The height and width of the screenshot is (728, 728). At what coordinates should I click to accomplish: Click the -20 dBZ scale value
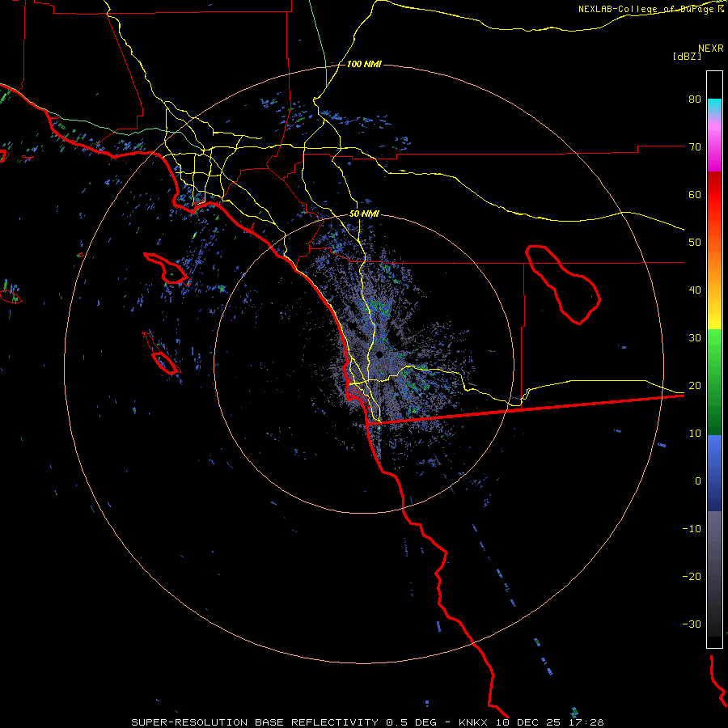[x=692, y=576]
